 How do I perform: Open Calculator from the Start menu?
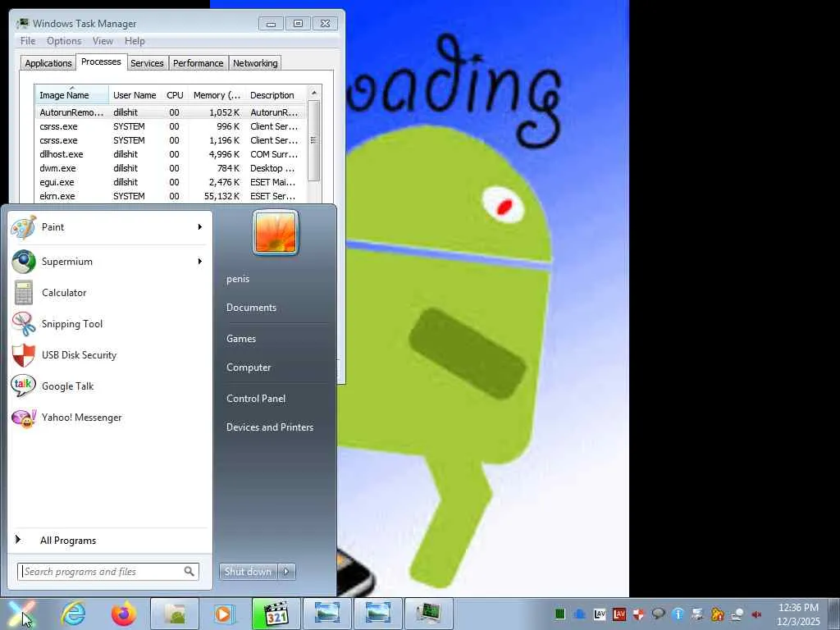pos(110,293)
